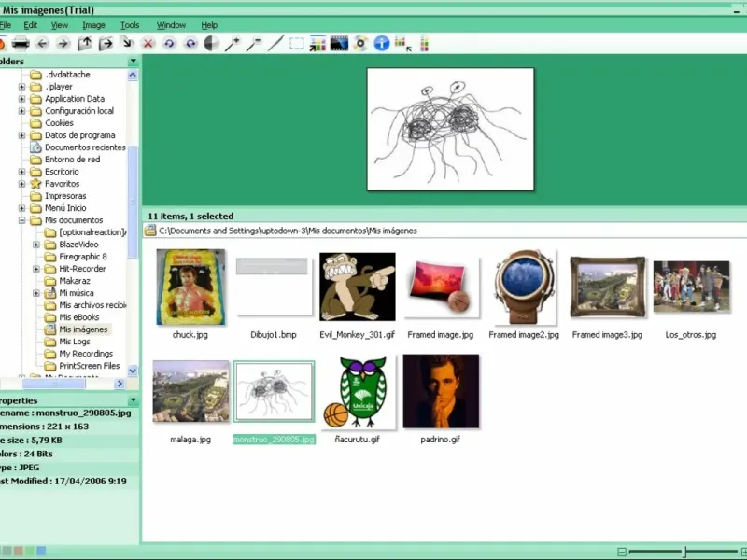
Task: Select the Mis eBooks folder
Action: pos(79,317)
